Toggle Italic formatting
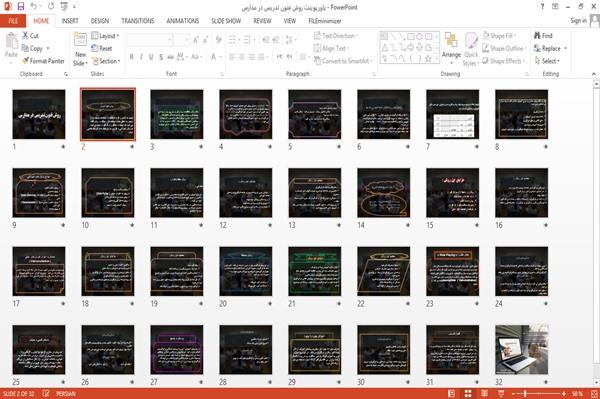Image resolution: width=600 pixels, height=399 pixels. coord(141,57)
